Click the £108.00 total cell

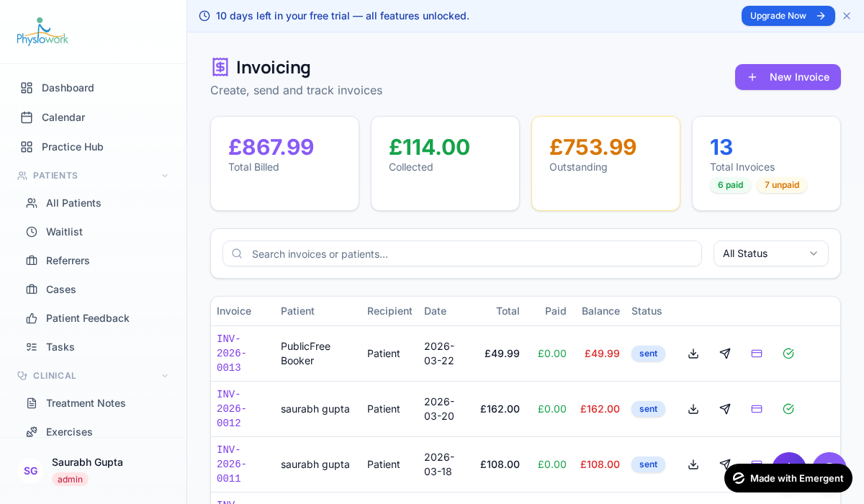(500, 464)
